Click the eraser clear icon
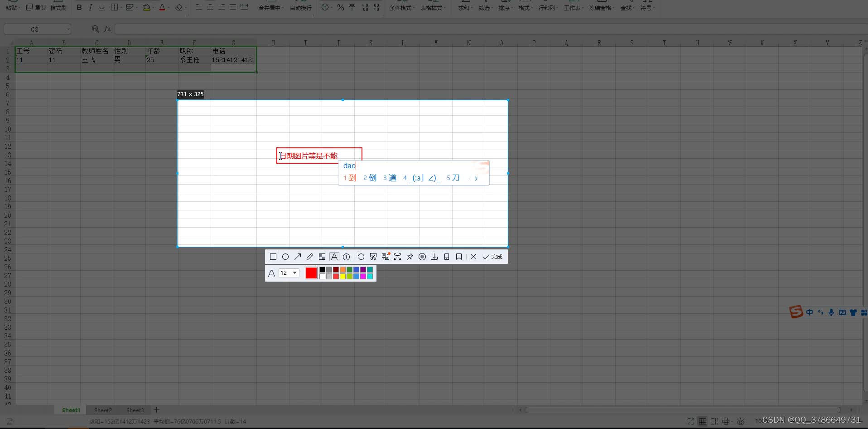Viewport: 868px width, 429px height. click(179, 7)
